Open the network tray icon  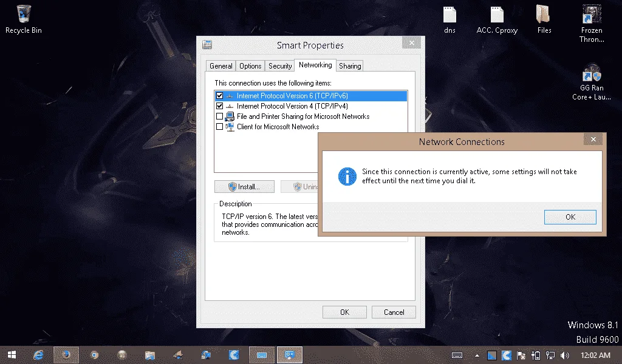[x=550, y=356]
